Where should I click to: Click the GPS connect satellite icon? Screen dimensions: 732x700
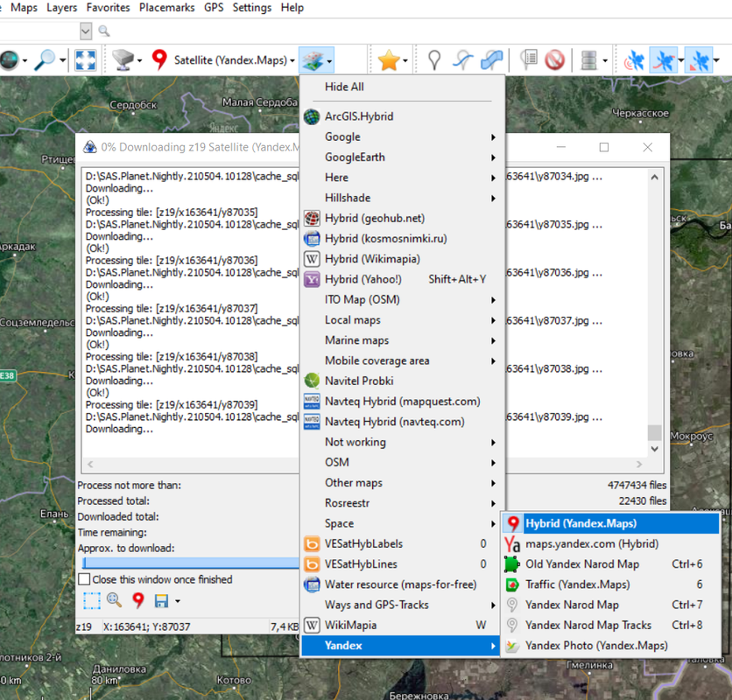[634, 60]
